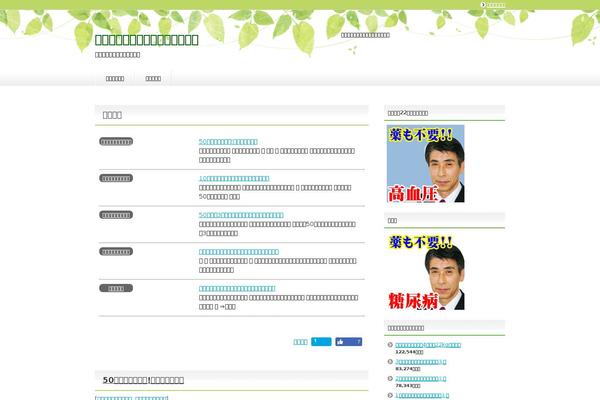Screen dimensions: 600x400
Task: Click arrow icon beside the 78,343 ranking entry
Action: tap(390, 379)
